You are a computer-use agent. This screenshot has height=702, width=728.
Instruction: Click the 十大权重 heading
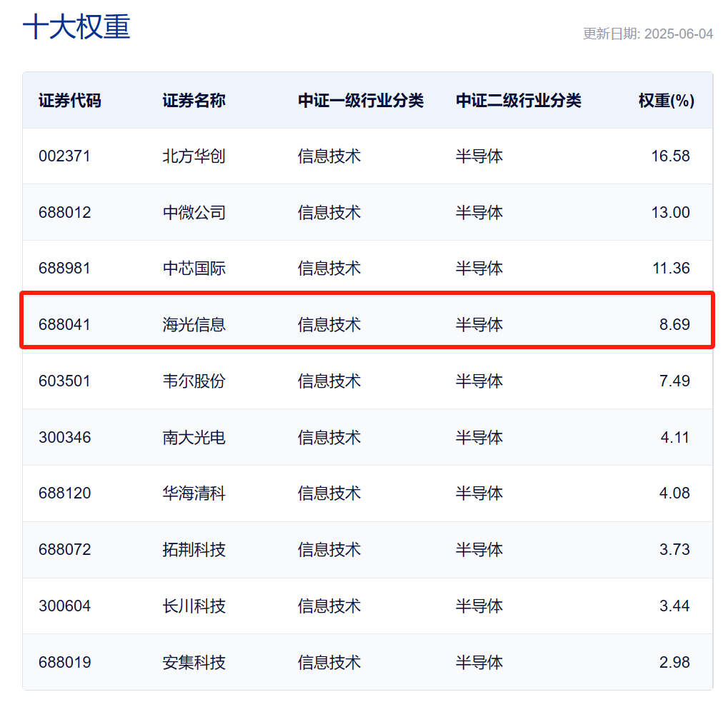[x=76, y=26]
